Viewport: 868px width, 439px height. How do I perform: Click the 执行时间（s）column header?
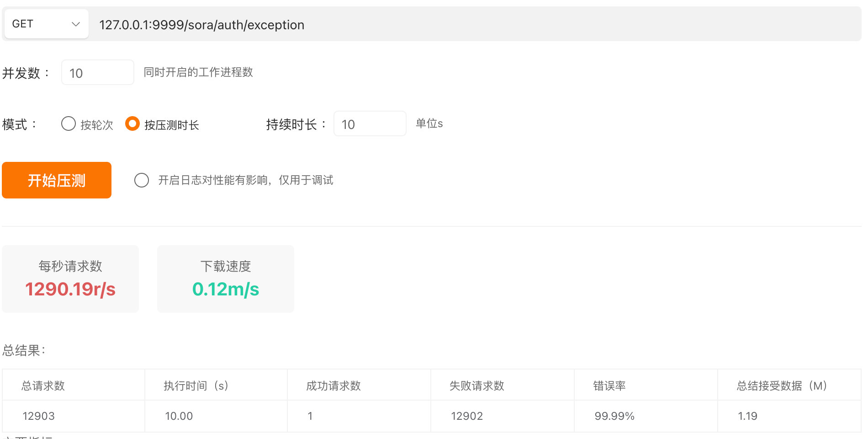196,385
